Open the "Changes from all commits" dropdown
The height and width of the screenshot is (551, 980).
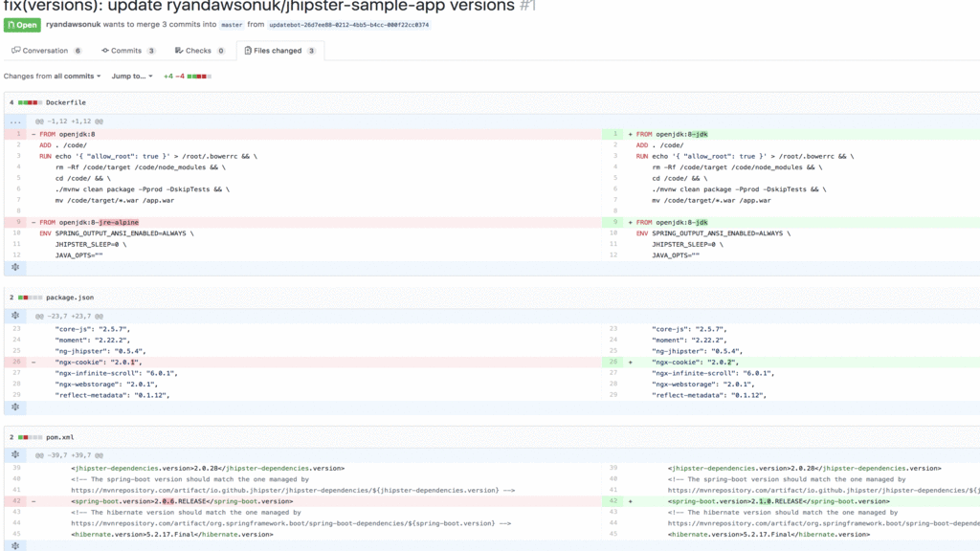tap(51, 77)
